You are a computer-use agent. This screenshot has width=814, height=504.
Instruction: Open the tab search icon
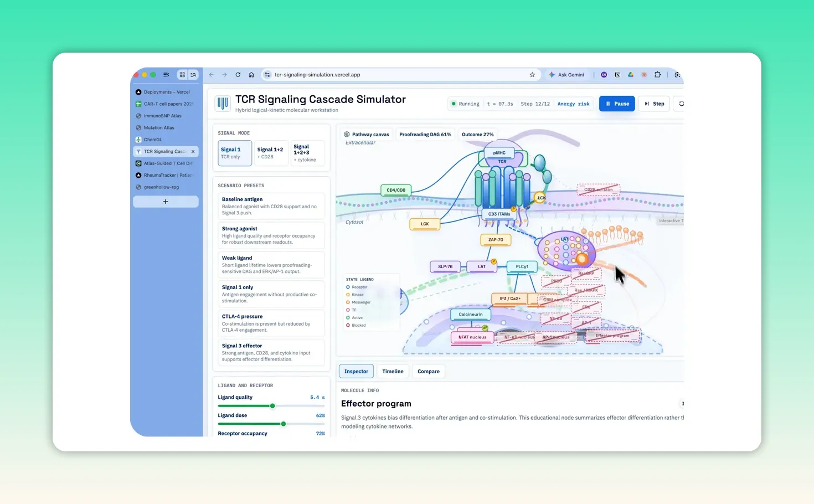click(x=193, y=75)
